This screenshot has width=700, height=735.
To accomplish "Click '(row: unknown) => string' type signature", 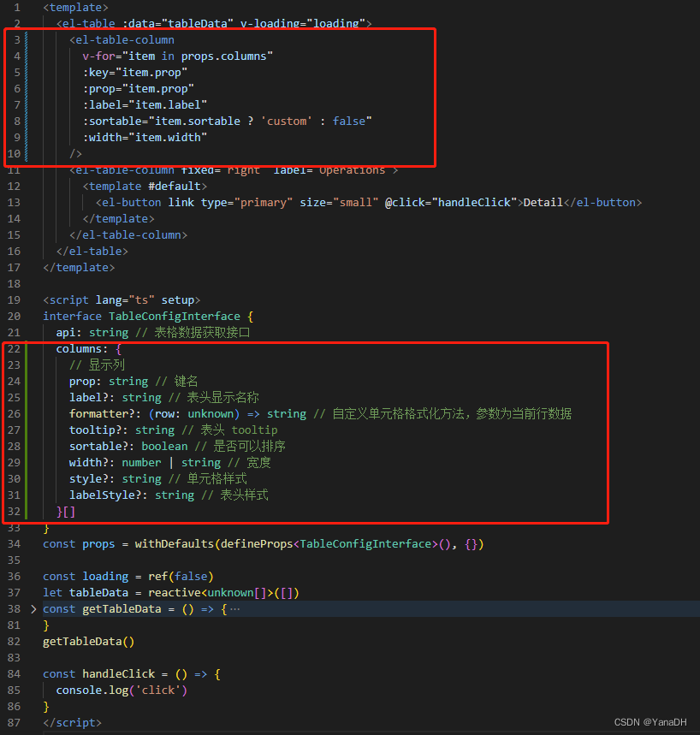I will click(x=228, y=414).
